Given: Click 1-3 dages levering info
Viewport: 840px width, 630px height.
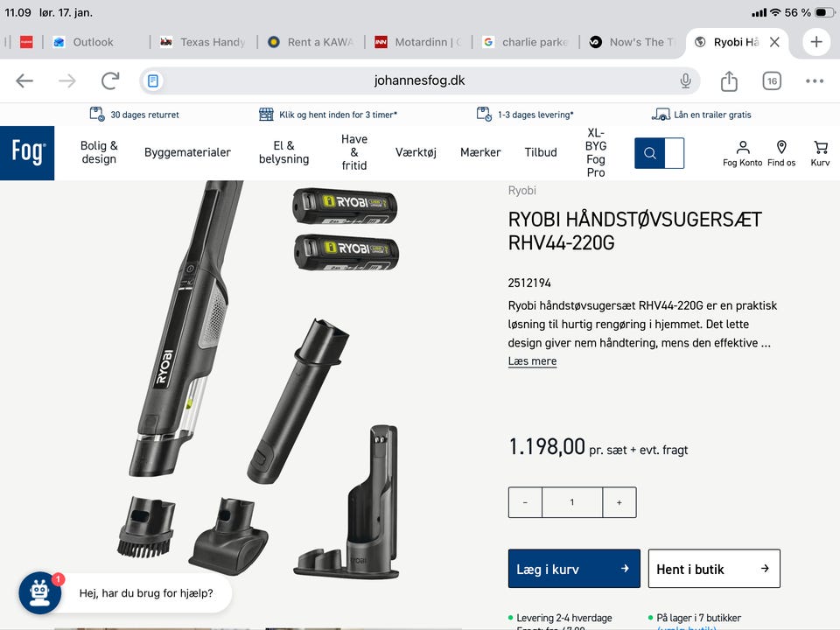Looking at the screenshot, I should 525,114.
